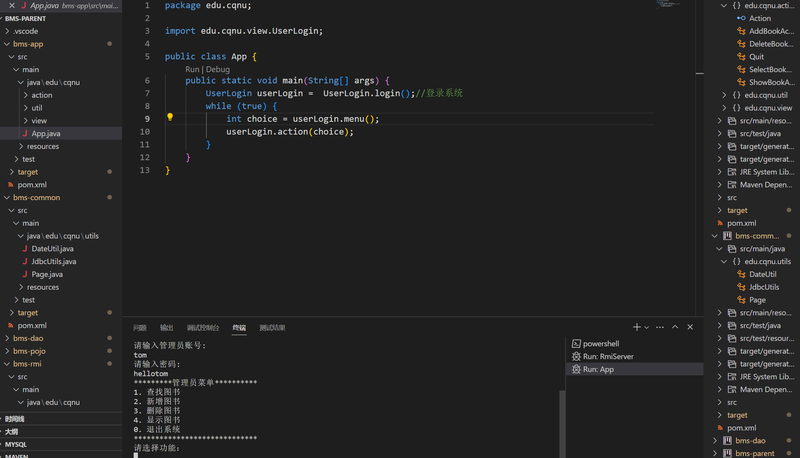Close the bottom terminal panel
The height and width of the screenshot is (458, 800).
(x=690, y=327)
